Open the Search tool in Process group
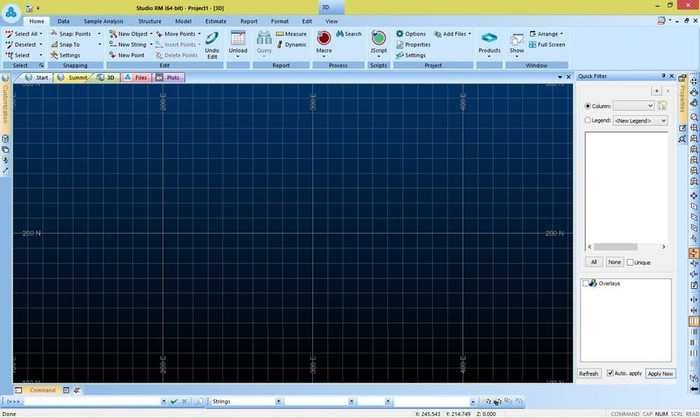Image resolution: width=700 pixels, height=418 pixels. point(349,34)
